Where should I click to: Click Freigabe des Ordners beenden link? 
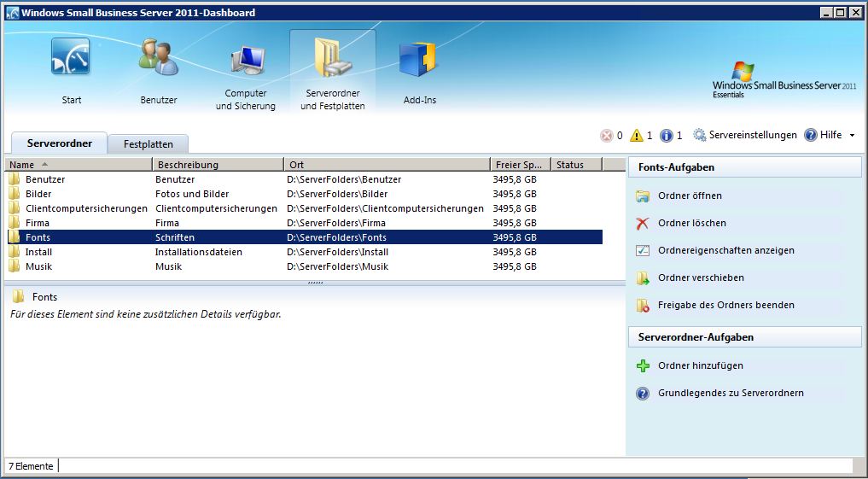coord(726,305)
